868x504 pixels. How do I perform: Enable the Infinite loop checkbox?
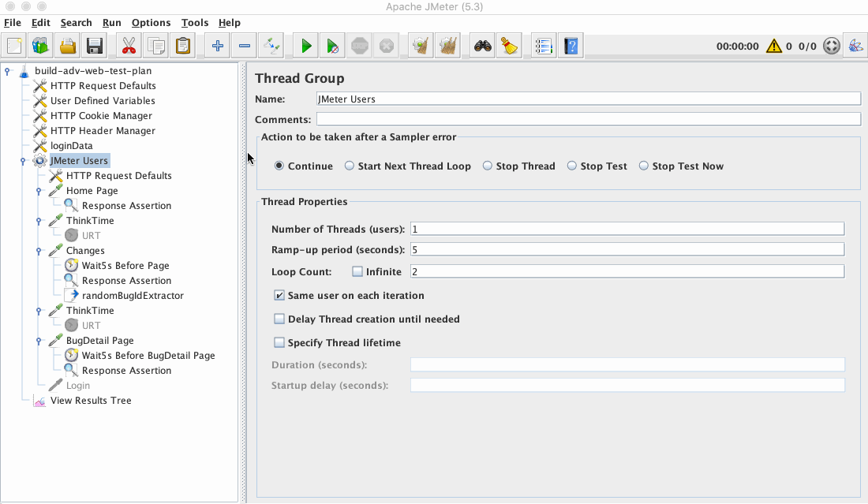pos(357,271)
